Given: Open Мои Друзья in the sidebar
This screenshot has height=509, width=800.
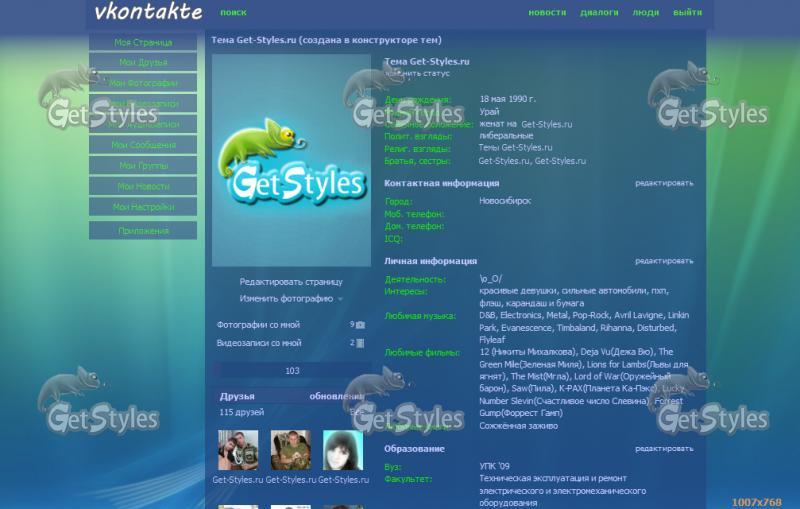Looking at the screenshot, I should (143, 62).
